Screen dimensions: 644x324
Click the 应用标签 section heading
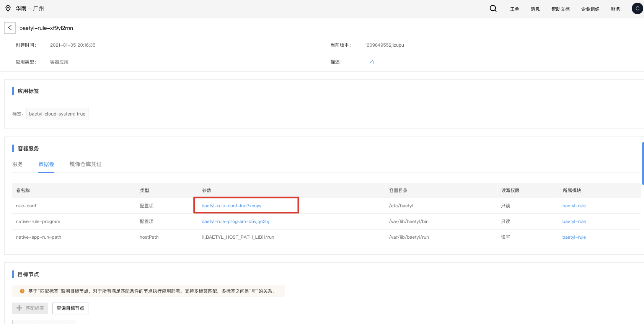click(28, 91)
